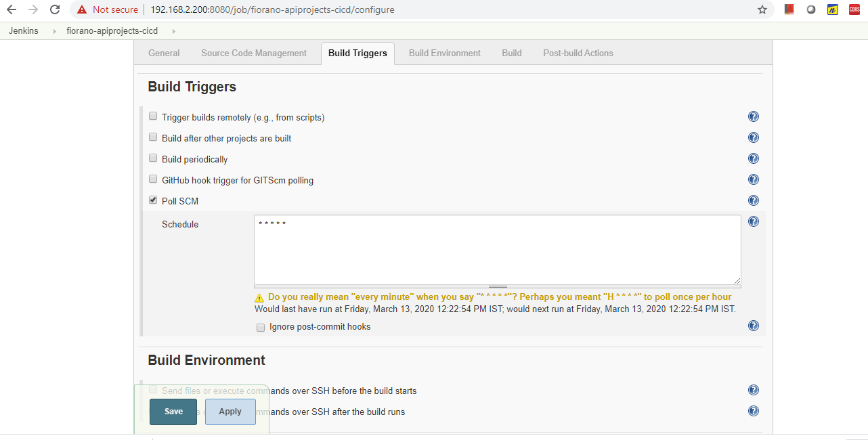
Task: Click the browser address bar URL
Action: pos(272,9)
